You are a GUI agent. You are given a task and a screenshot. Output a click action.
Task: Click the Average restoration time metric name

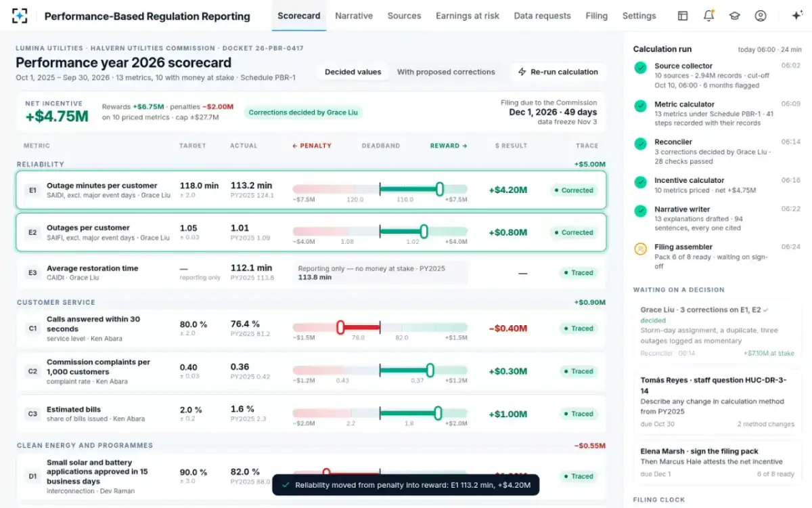92,268
